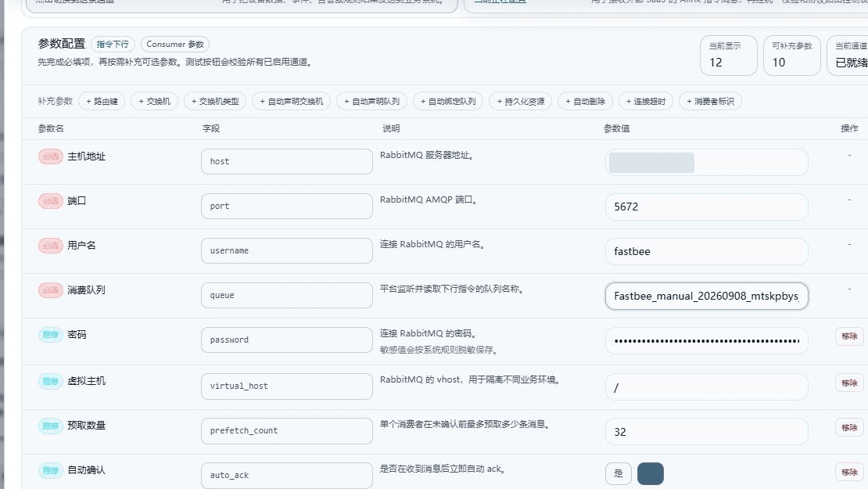Click the 参数名 column header
This screenshot has width=868, height=489.
(51, 128)
